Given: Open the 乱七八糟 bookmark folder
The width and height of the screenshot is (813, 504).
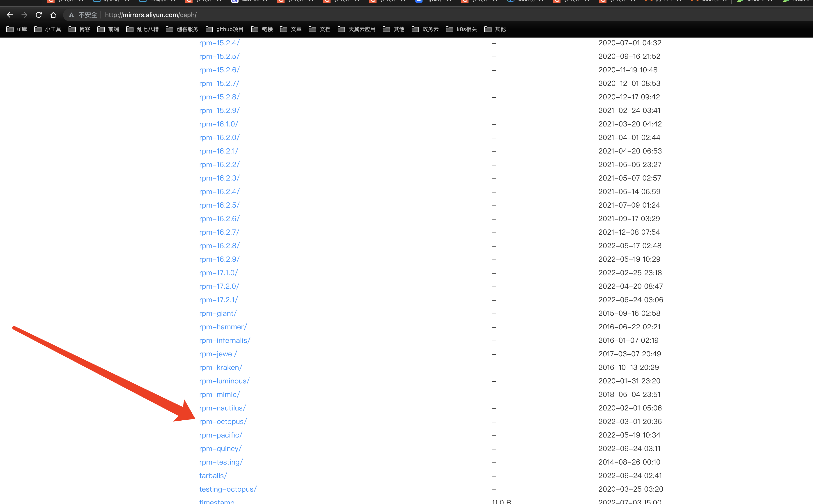Looking at the screenshot, I should [142, 29].
